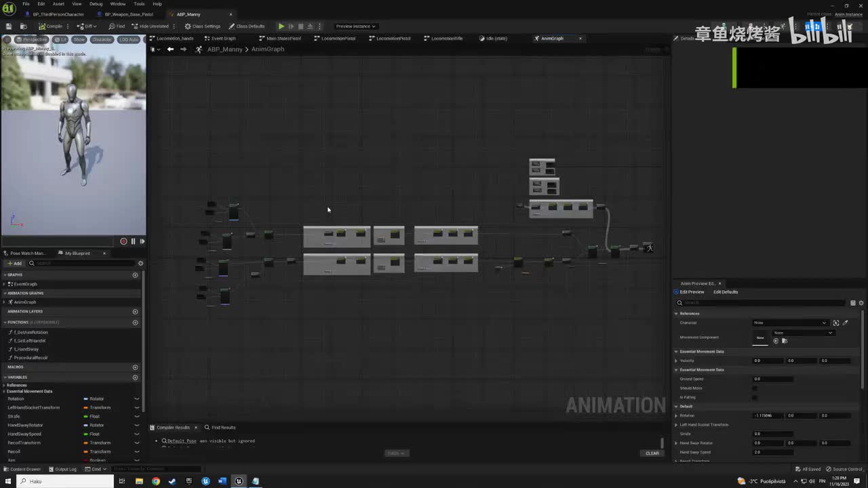Click the Add button in My Blueprint
868x488 pixels.
pos(15,263)
